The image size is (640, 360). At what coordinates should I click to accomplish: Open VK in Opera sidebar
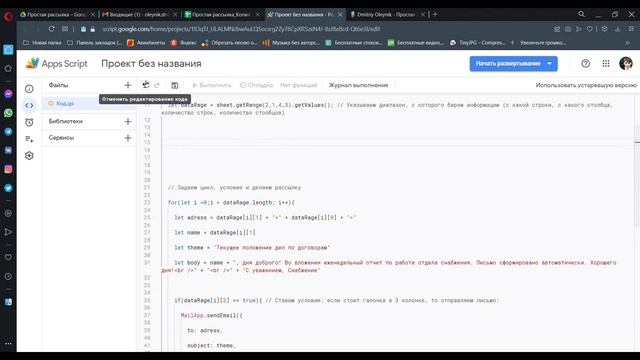point(8,150)
